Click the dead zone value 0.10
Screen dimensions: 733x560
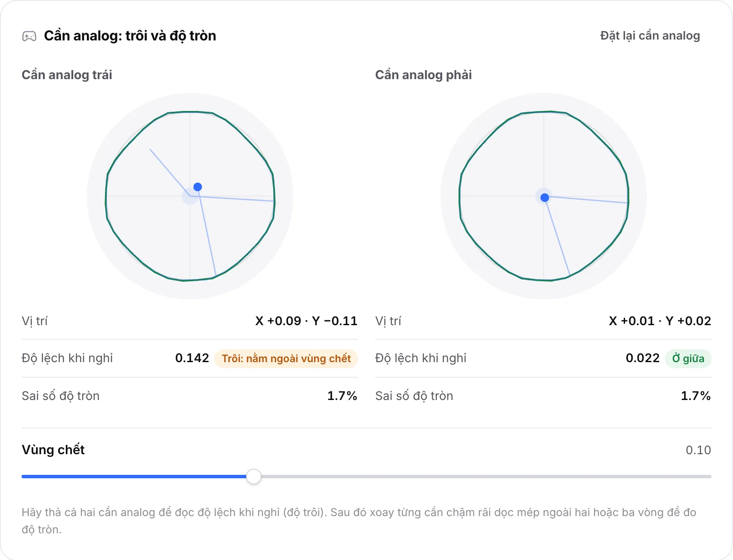[698, 450]
